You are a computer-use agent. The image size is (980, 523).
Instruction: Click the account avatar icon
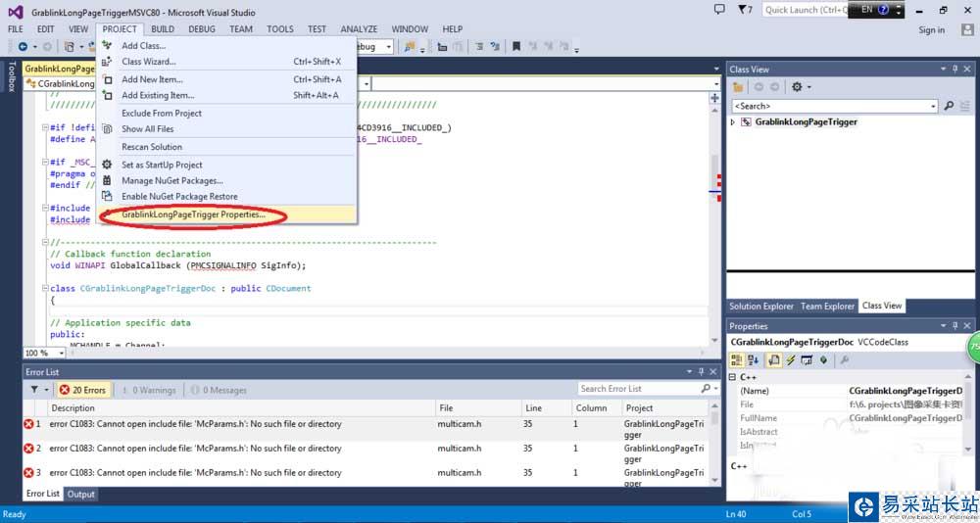coord(967,29)
